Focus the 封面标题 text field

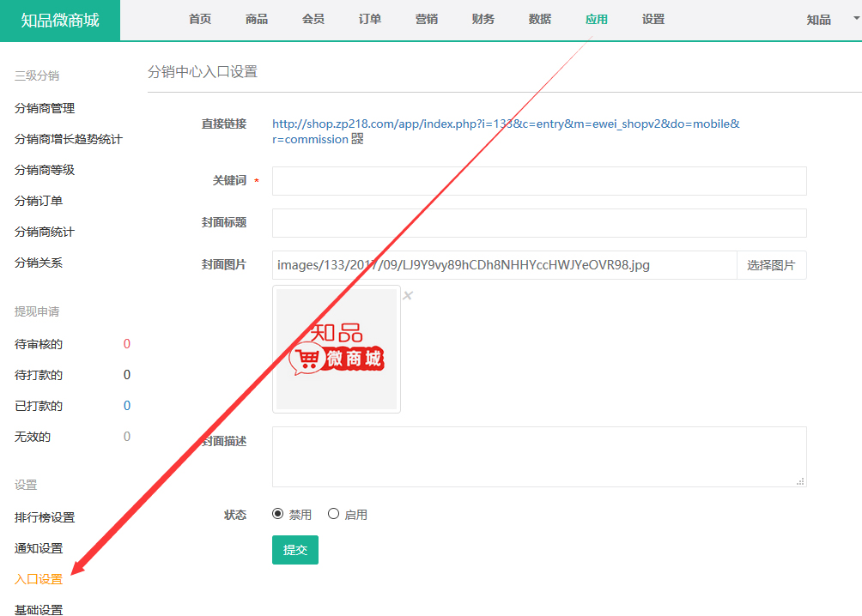[539, 223]
